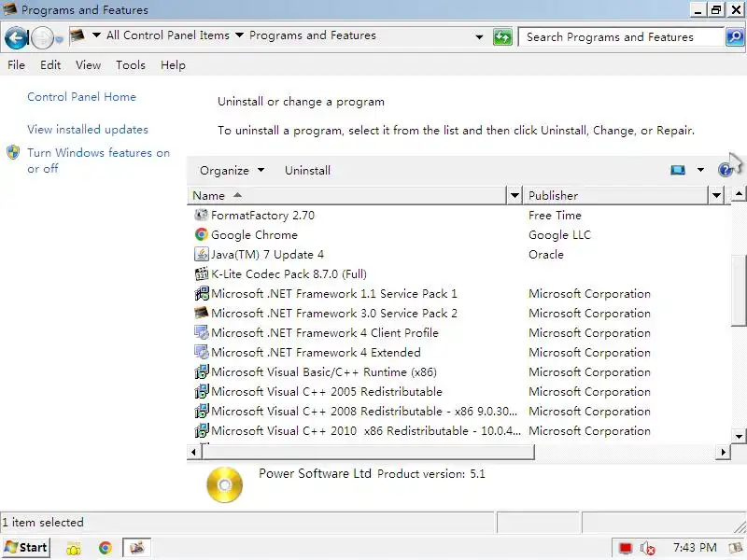The height and width of the screenshot is (560, 747).
Task: Go to Control Panel Home
Action: [x=81, y=97]
